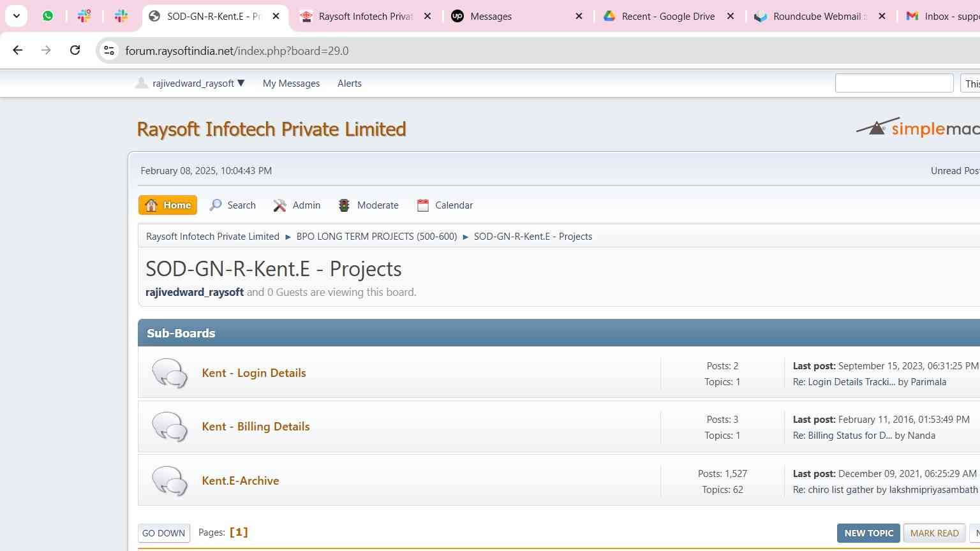980x551 pixels.
Task: Open Alerts menu
Action: [x=349, y=84]
